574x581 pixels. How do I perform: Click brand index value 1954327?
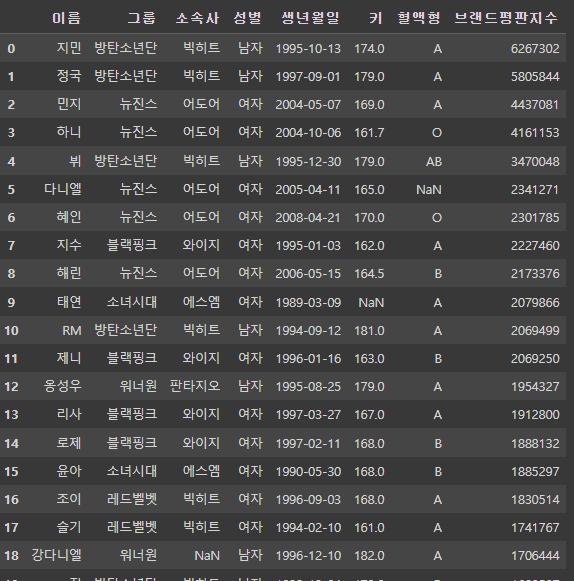(535, 387)
